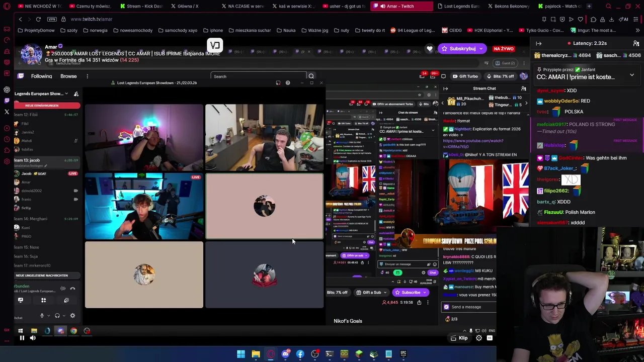Image resolution: width=644 pixels, height=362 pixels.
Task: Toggle Discord noise suppression icon
Action: (63, 289)
